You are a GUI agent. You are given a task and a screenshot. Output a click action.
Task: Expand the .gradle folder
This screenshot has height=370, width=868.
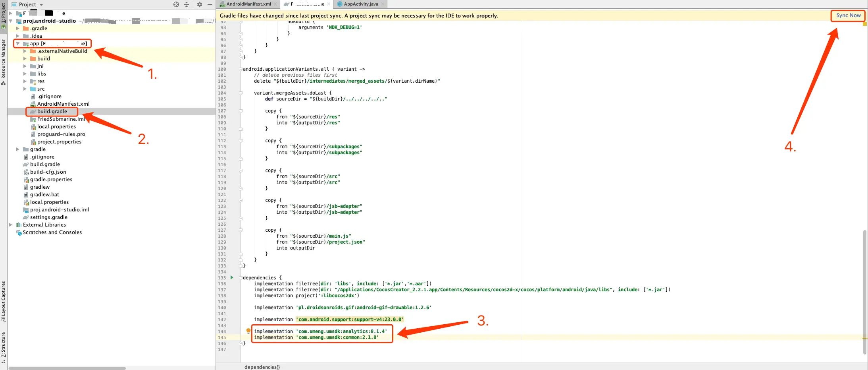tap(18, 28)
